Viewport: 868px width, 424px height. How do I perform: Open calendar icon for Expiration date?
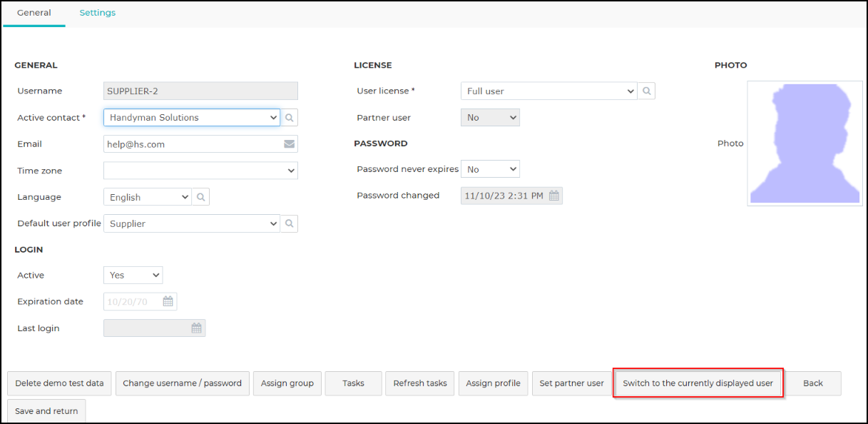(168, 301)
